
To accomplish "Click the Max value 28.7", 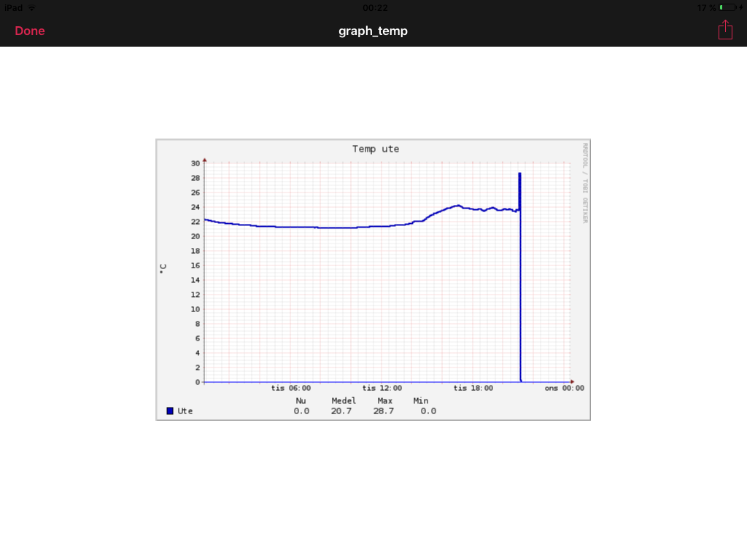I will coord(385,411).
